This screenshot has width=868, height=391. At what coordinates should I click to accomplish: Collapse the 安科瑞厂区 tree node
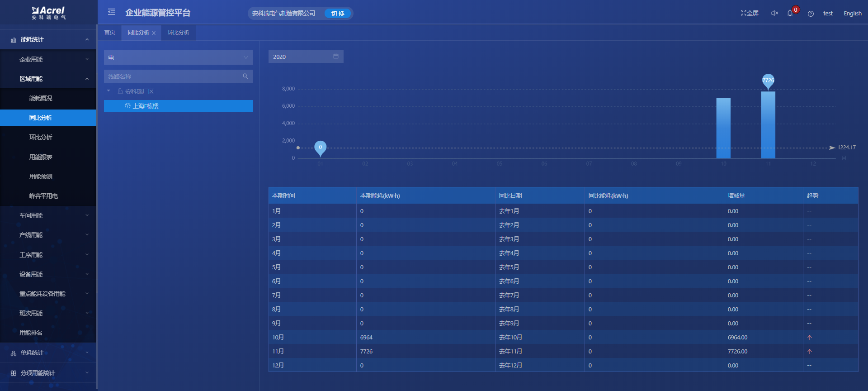pyautogui.click(x=108, y=91)
